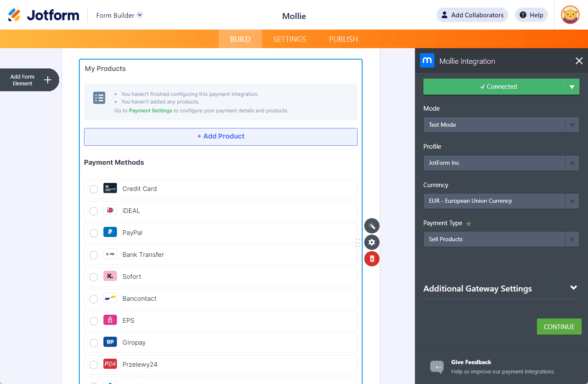Click the Give Feedback chat bubble icon

(437, 367)
